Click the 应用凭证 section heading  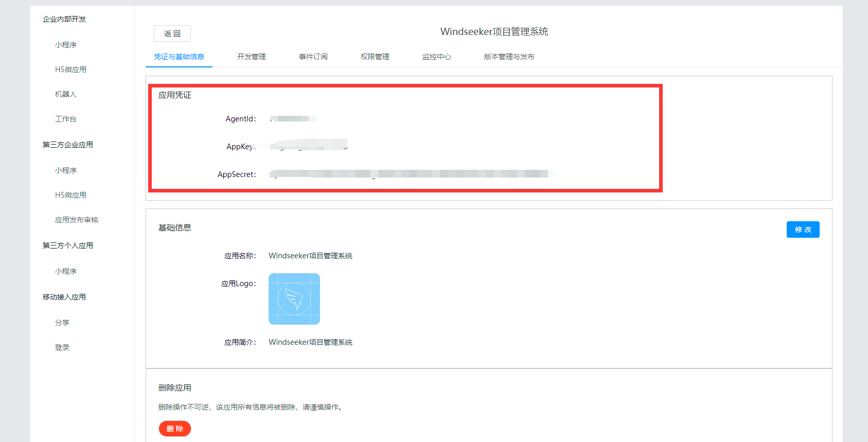click(175, 95)
